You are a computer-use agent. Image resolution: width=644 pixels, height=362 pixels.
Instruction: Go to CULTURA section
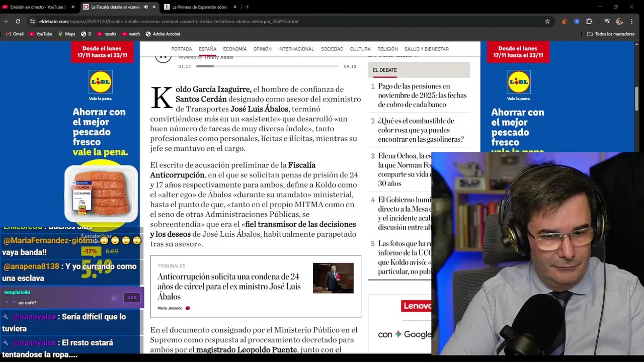point(360,49)
